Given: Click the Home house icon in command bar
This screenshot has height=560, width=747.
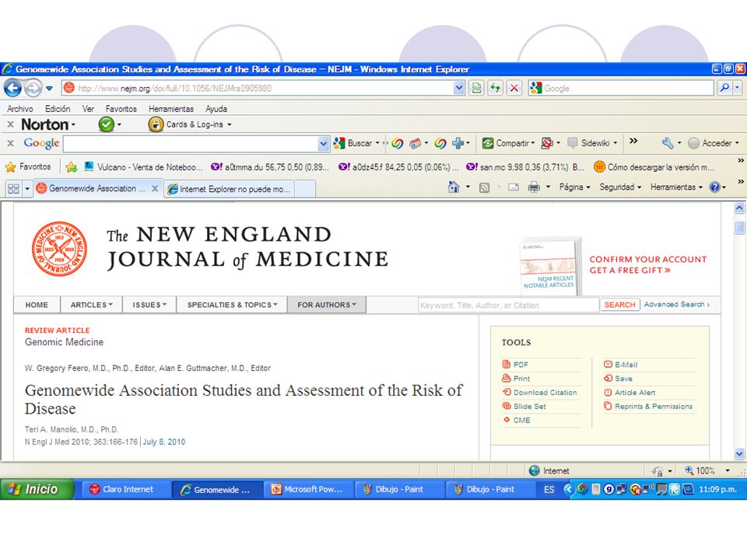Looking at the screenshot, I should tap(454, 187).
